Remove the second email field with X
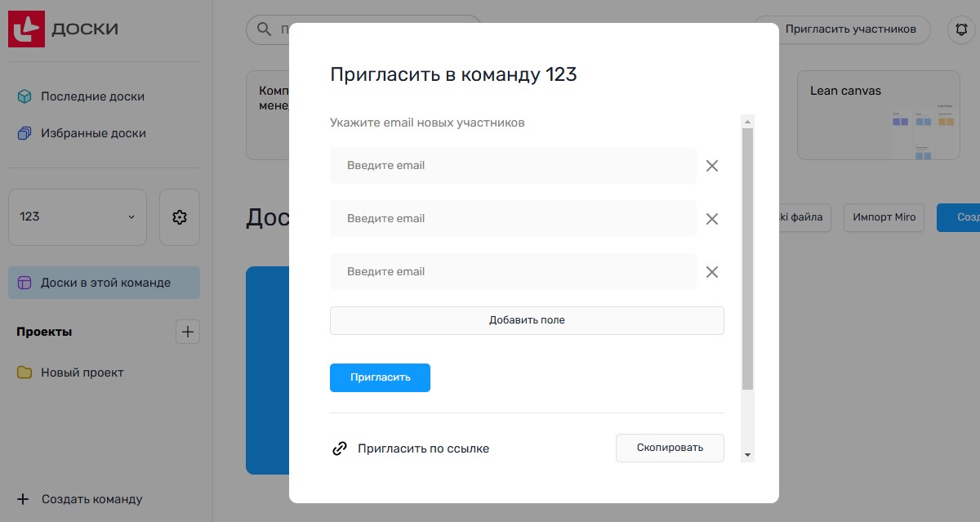 (712, 219)
